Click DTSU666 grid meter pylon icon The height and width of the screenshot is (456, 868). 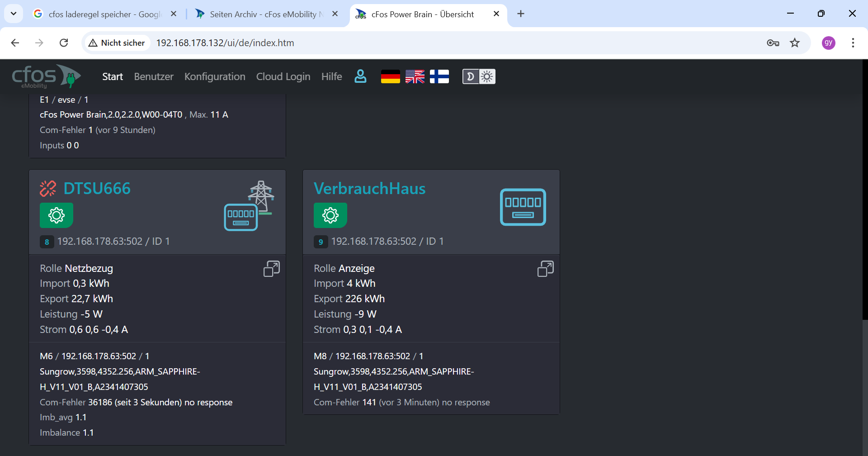[x=250, y=206]
